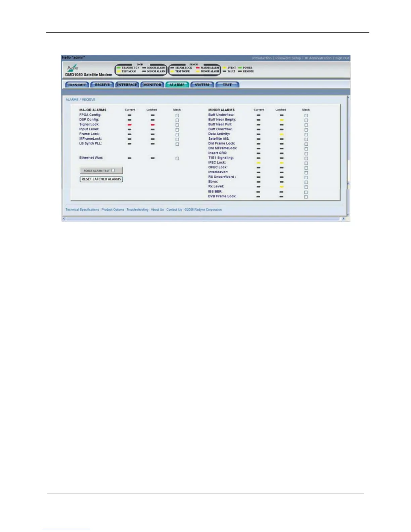The width and height of the screenshot is (411, 532).
Task: Click the red Signal Lock current alarm indicator
Action: (x=130, y=125)
